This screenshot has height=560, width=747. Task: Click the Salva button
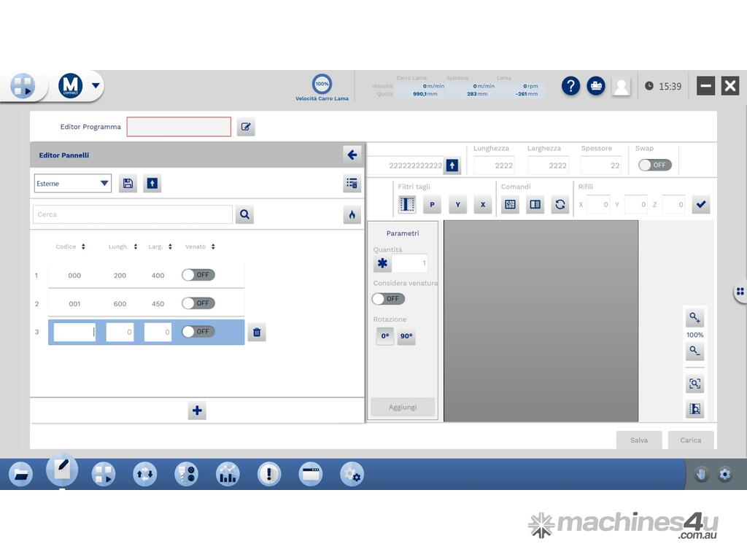638,440
